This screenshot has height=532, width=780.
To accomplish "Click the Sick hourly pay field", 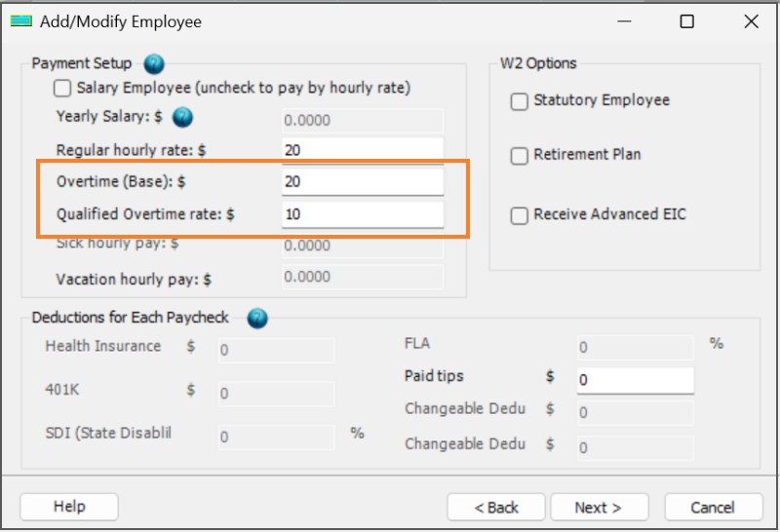I will (x=362, y=247).
